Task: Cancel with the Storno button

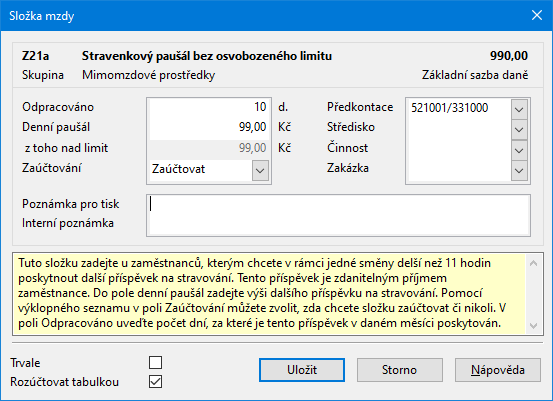Action: coord(400,370)
